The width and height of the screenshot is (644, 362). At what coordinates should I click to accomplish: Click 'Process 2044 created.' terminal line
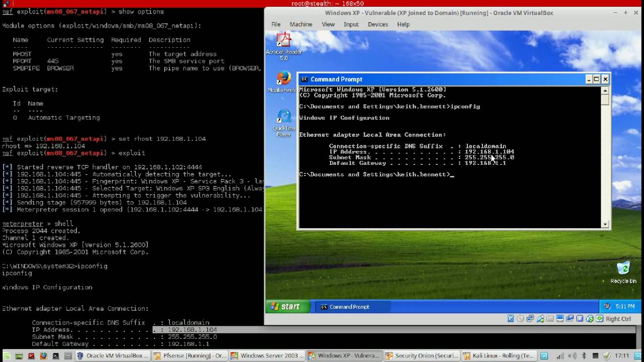(41, 231)
